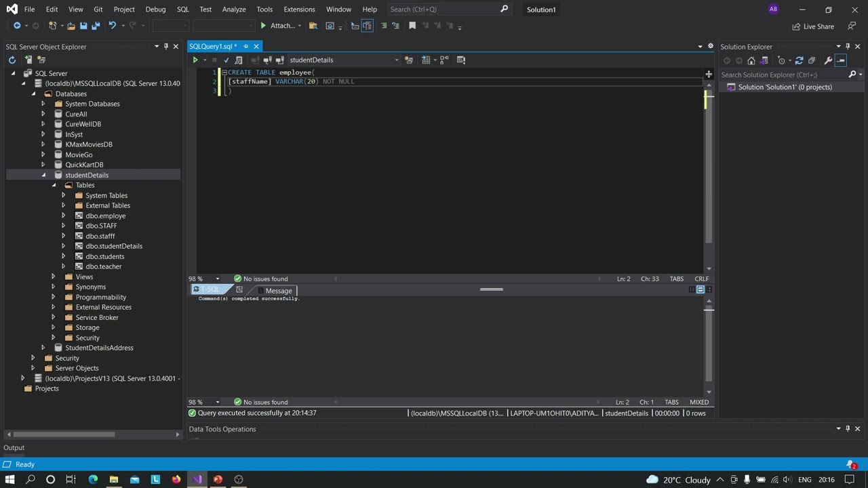Open the 98 % zoom dropdown in editor
The width and height of the screenshot is (868, 488).
pos(218,279)
